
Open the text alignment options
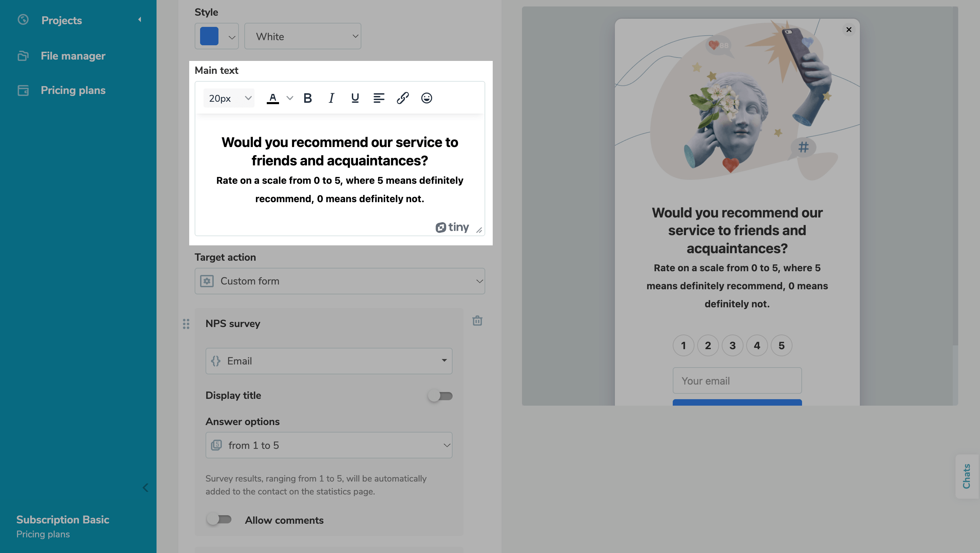(378, 98)
